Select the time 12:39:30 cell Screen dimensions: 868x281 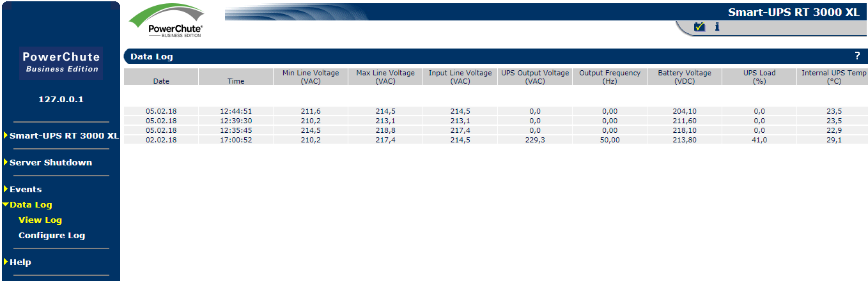(236, 121)
